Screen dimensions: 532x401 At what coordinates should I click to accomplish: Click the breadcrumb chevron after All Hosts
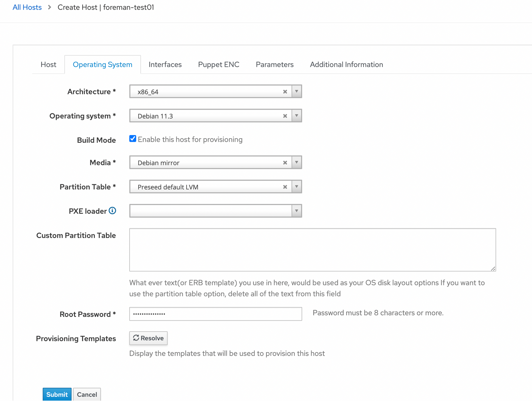point(49,7)
